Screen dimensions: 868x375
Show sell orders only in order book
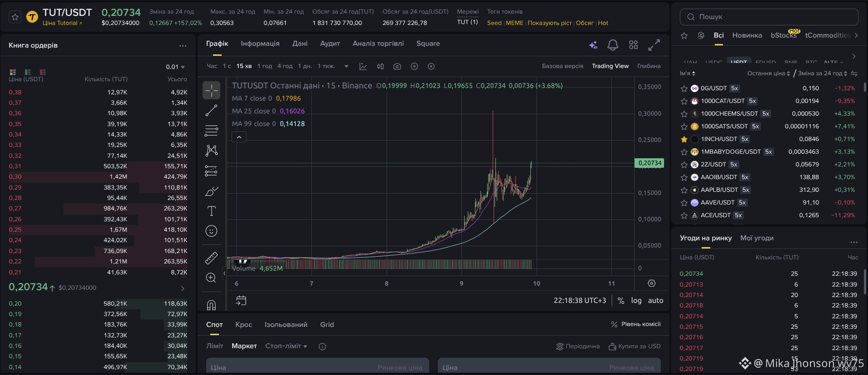pyautogui.click(x=43, y=72)
